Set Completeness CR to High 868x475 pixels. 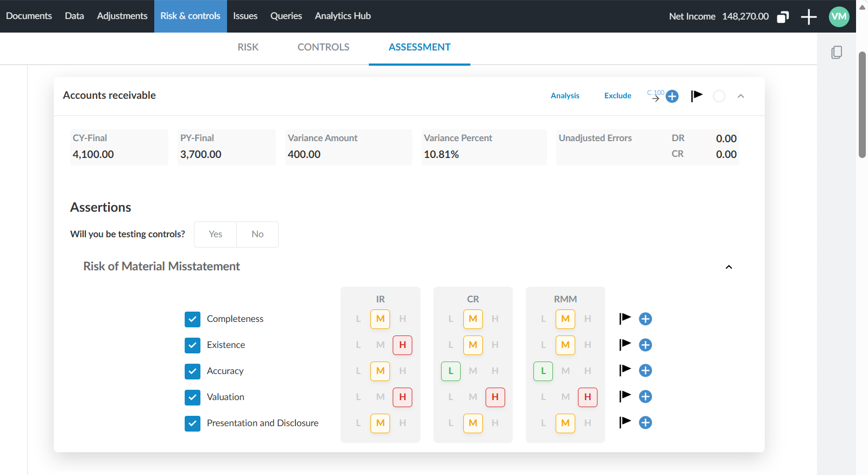coord(495,319)
